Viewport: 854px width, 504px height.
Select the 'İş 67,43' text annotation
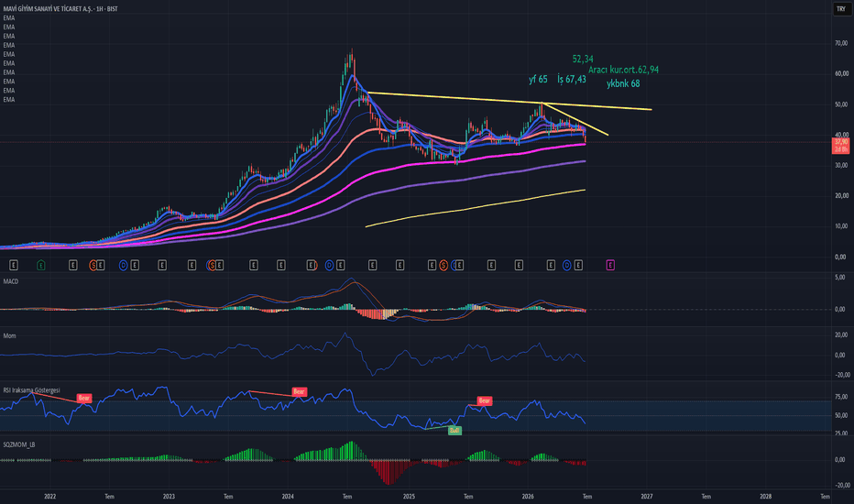point(572,80)
